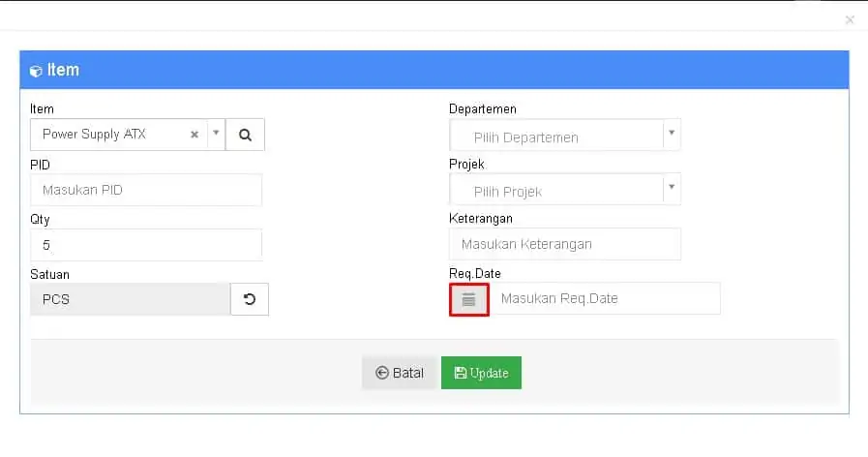Click the Satuan reset arrow icon
868x457 pixels.
250,300
